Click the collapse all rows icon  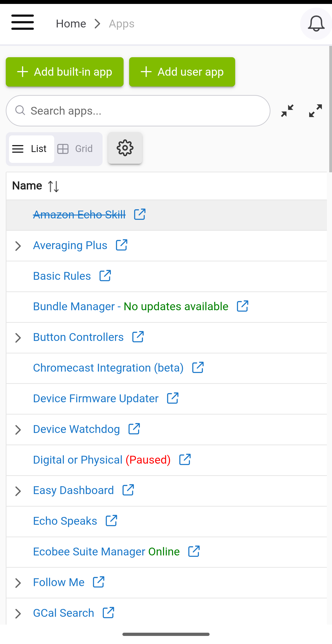pos(287,111)
